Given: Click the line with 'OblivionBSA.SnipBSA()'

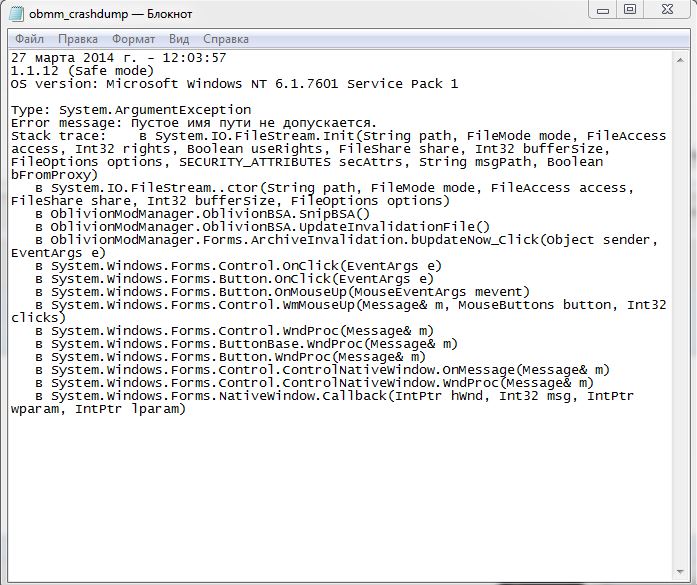Looking at the screenshot, I should click(x=202, y=214).
